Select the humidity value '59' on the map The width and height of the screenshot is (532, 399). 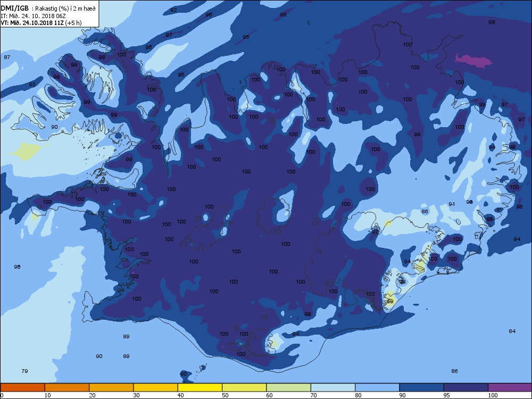tap(390, 301)
